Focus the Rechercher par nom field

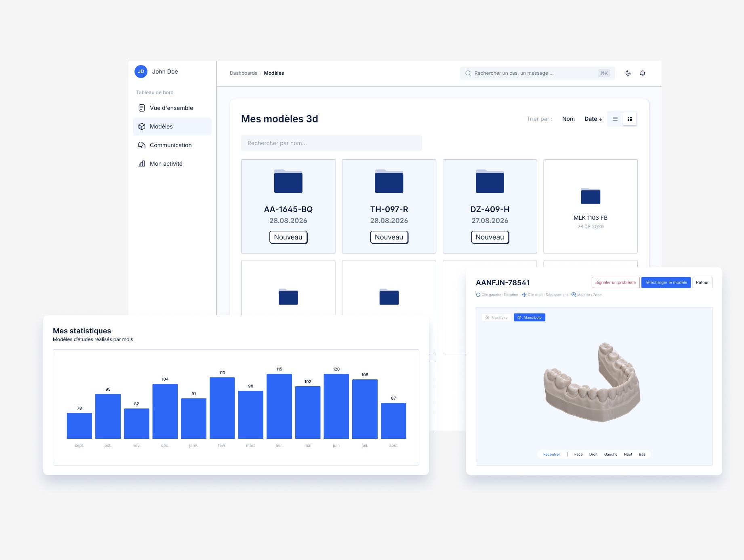(x=332, y=143)
